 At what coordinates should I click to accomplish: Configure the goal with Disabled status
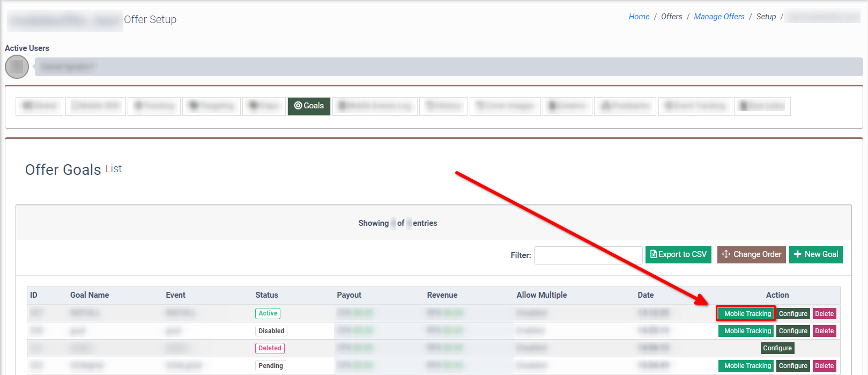coord(792,331)
